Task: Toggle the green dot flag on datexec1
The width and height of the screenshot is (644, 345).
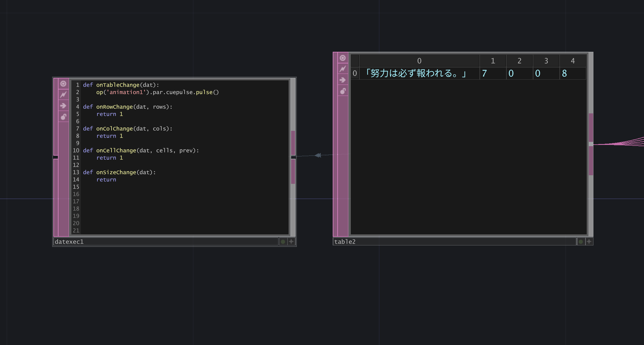Action: (283, 242)
